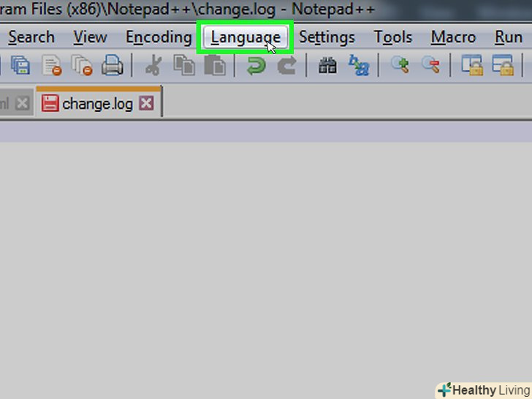The height and width of the screenshot is (399, 532).
Task: Click the green Undo arrow icon
Action: [256, 66]
